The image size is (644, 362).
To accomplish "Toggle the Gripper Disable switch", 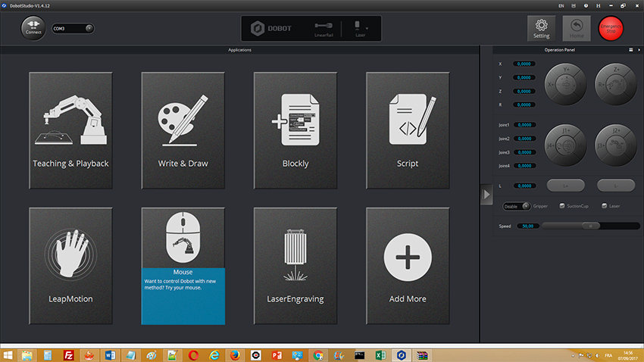I will click(516, 206).
